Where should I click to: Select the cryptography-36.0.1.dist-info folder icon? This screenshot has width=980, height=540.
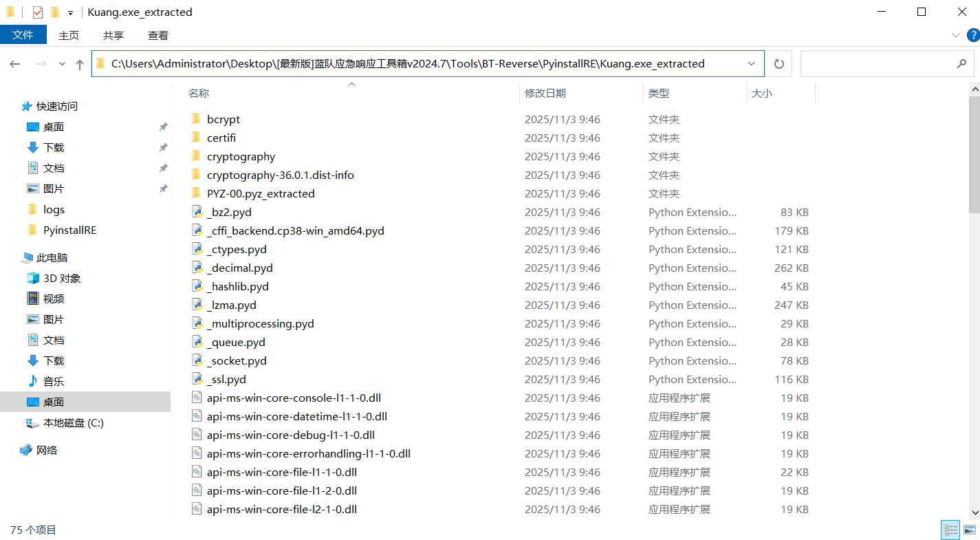click(196, 175)
